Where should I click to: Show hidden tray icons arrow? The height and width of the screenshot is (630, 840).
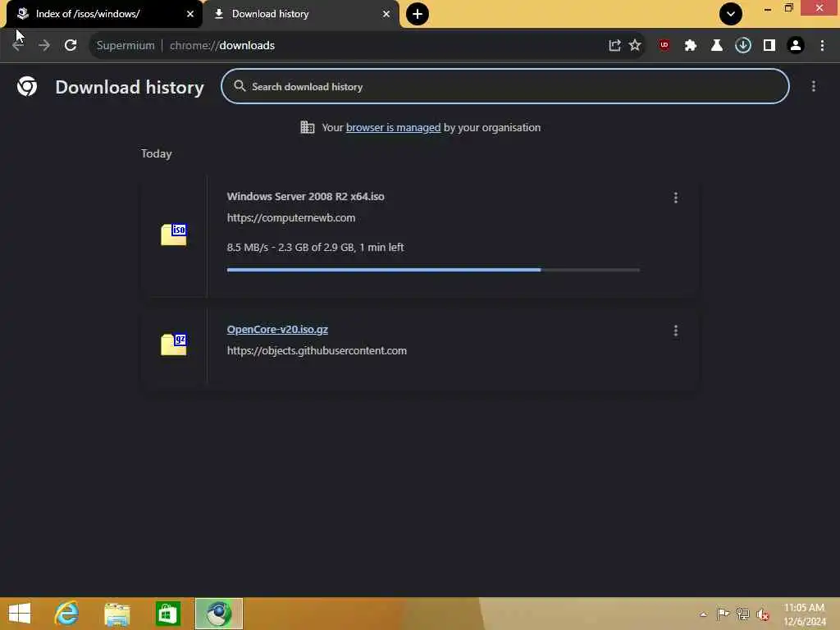703,614
